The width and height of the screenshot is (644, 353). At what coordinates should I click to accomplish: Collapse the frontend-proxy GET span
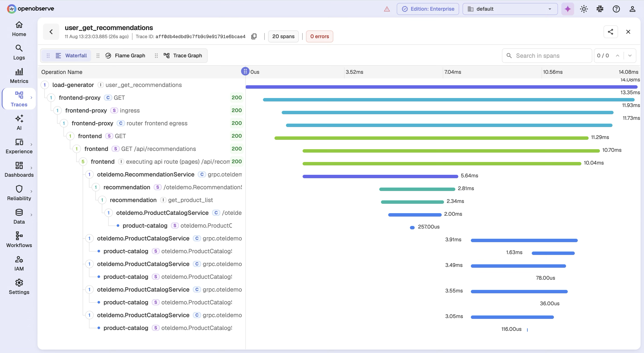pyautogui.click(x=51, y=98)
